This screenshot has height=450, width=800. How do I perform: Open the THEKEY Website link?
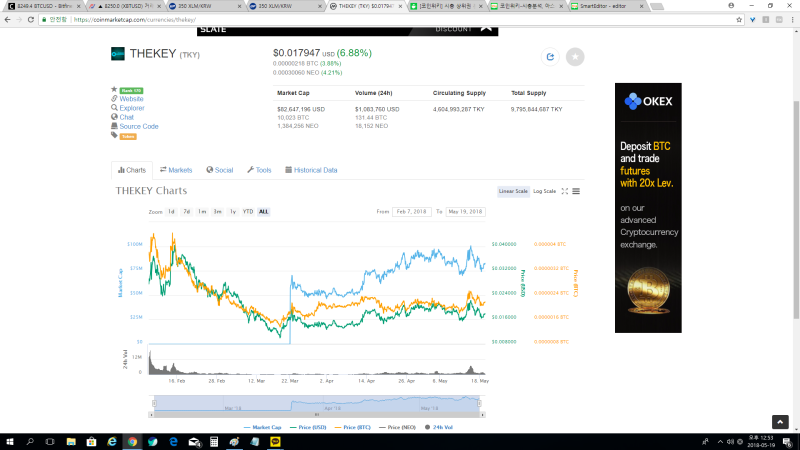(131, 99)
